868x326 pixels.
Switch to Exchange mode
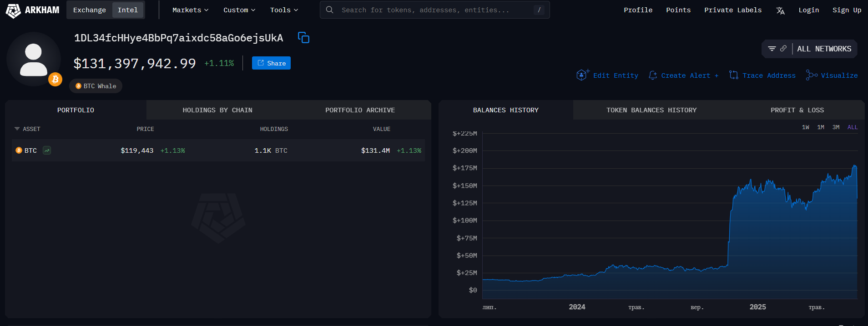89,10
